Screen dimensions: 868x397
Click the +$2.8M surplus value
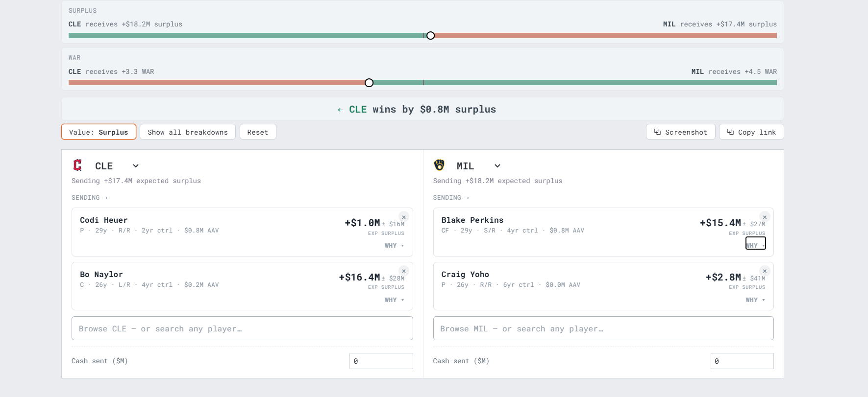coord(723,278)
